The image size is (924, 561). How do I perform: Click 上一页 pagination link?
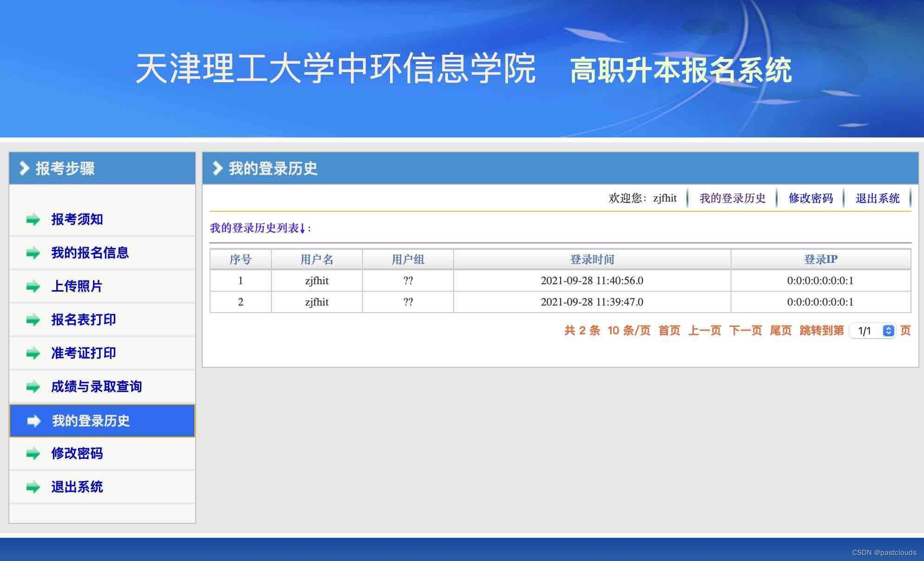tap(705, 331)
